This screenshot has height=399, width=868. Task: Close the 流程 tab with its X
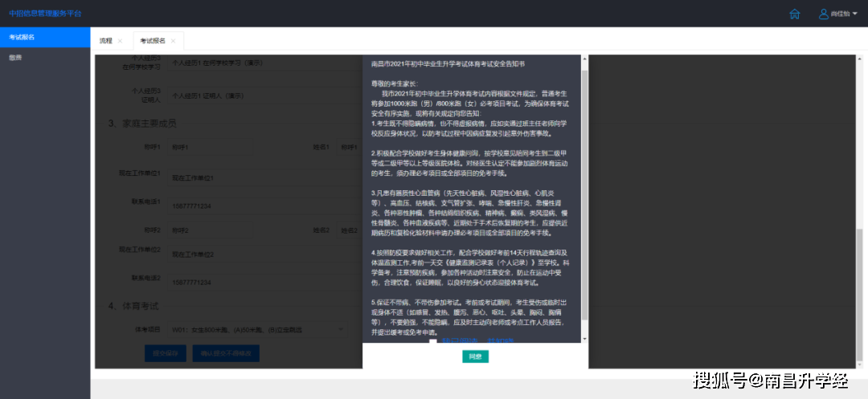[x=120, y=41]
